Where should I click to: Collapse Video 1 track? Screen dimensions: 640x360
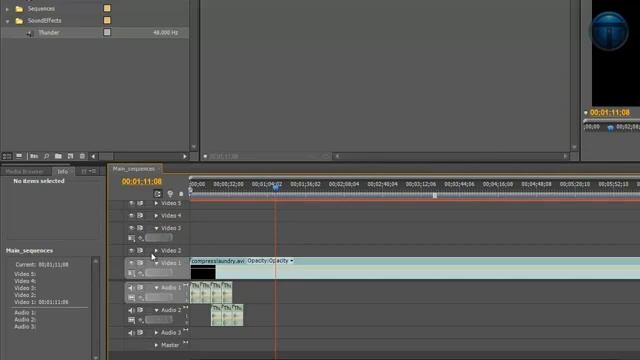156,263
